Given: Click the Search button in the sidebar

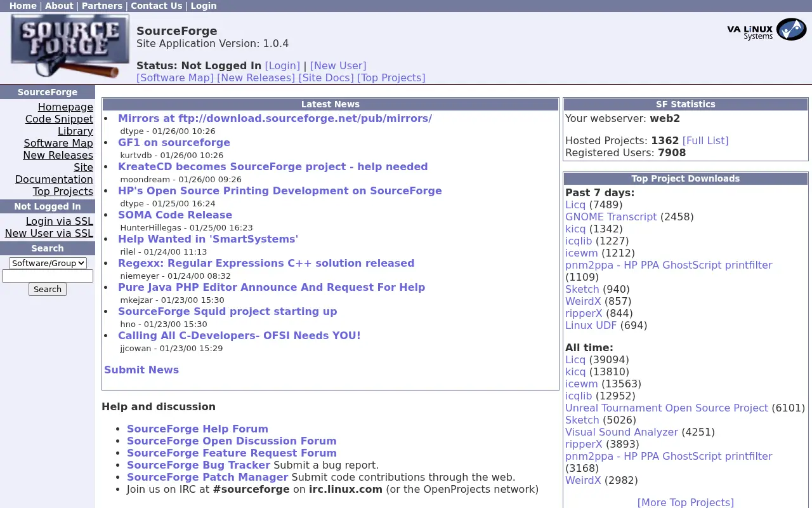Looking at the screenshot, I should point(48,289).
